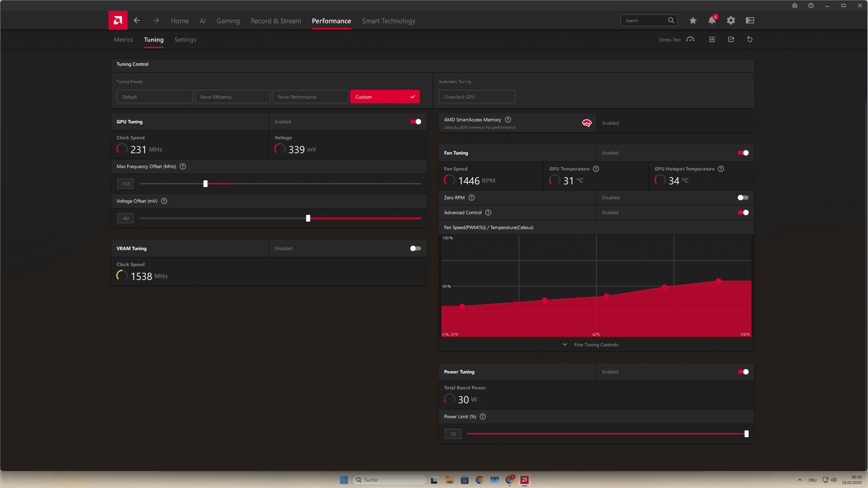868x488 pixels.
Task: Click the export profile icon
Action: click(x=731, y=39)
